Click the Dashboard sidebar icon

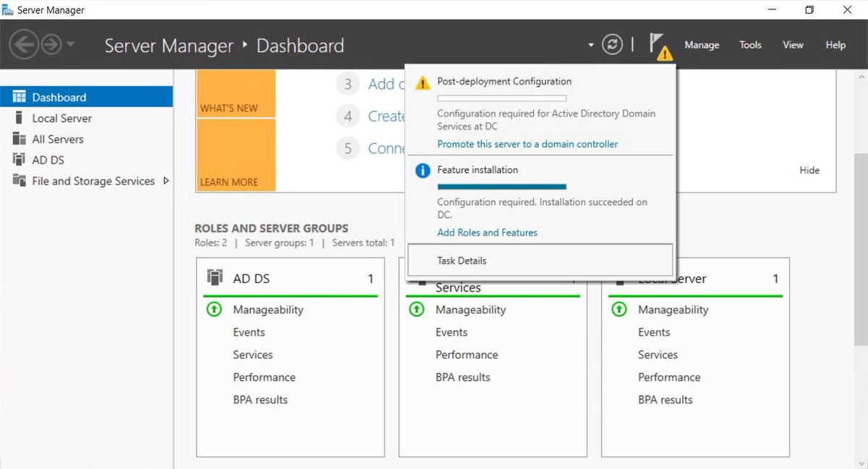19,97
